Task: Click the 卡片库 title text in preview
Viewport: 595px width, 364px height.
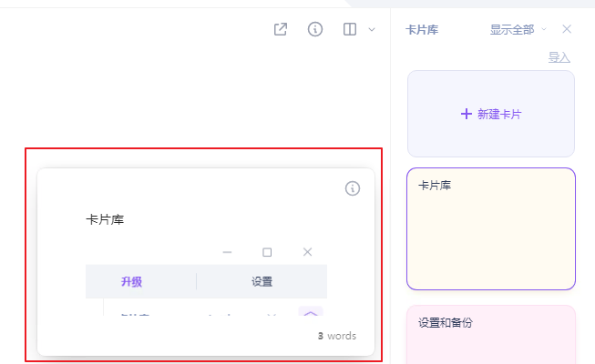Action: pos(105,219)
